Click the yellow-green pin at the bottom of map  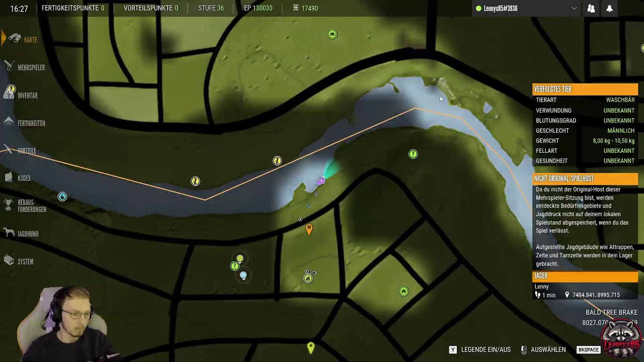pyautogui.click(x=310, y=347)
